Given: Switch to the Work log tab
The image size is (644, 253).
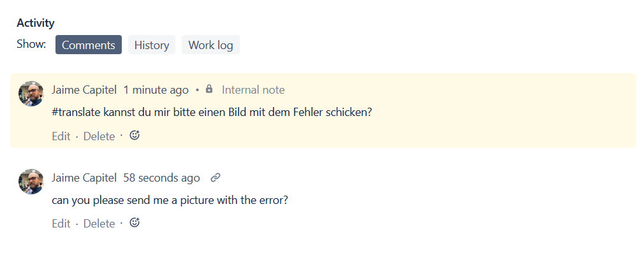Looking at the screenshot, I should [x=210, y=45].
